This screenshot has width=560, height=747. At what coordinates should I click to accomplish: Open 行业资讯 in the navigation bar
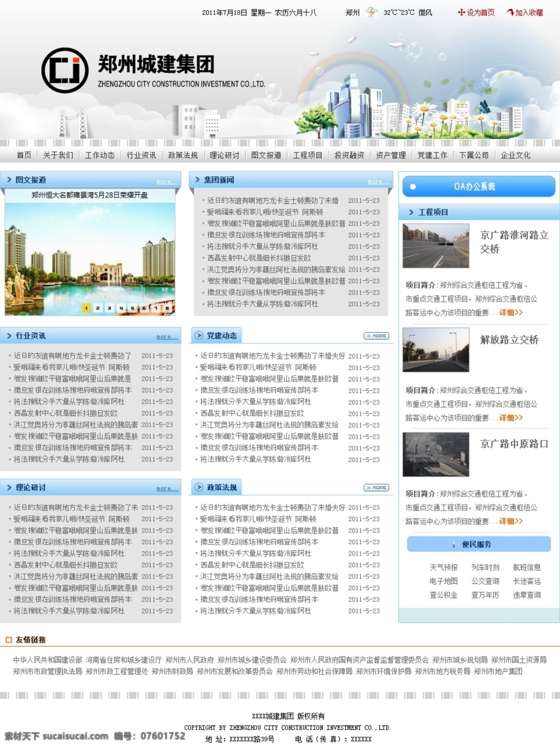pyautogui.click(x=141, y=155)
